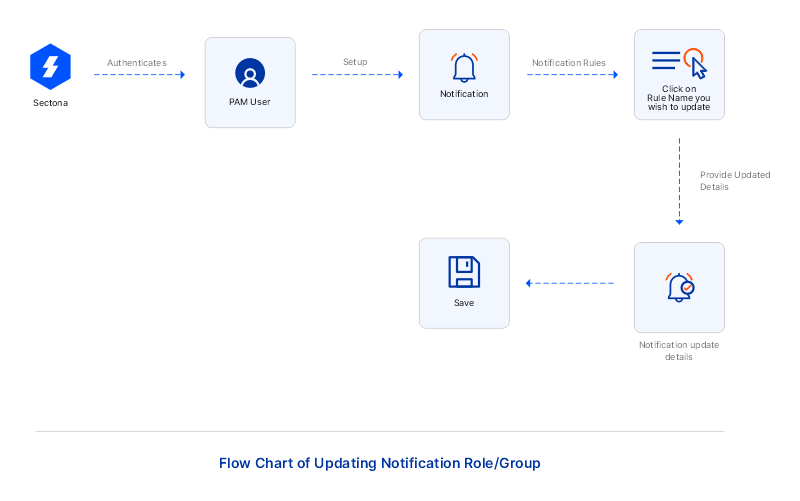Click the Save floppy disk icon
The height and width of the screenshot is (501, 800).
coord(464,272)
